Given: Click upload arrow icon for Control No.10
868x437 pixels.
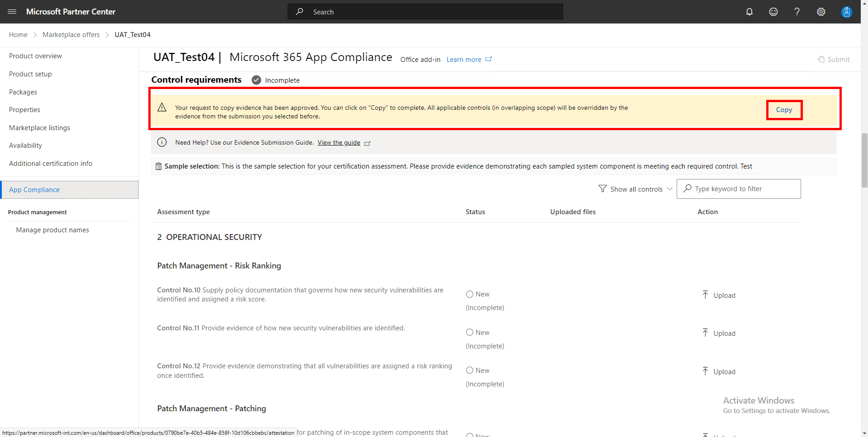Looking at the screenshot, I should tap(705, 295).
